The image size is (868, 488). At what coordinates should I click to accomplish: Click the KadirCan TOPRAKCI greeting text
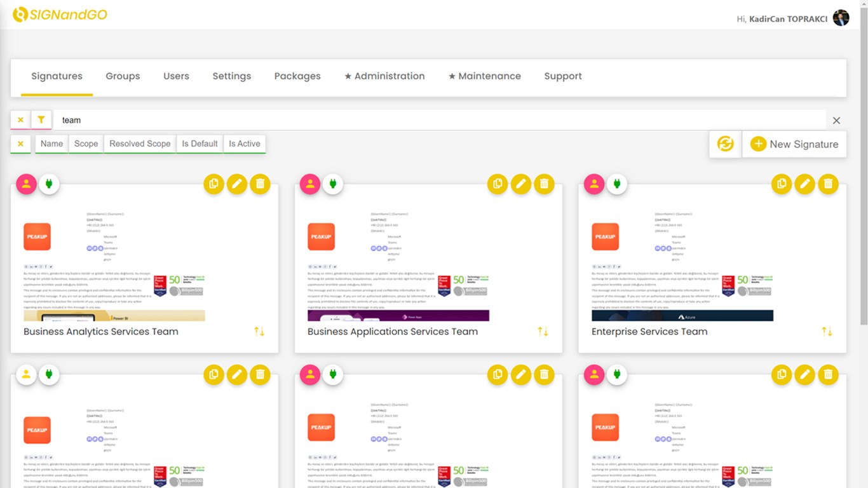tap(782, 19)
